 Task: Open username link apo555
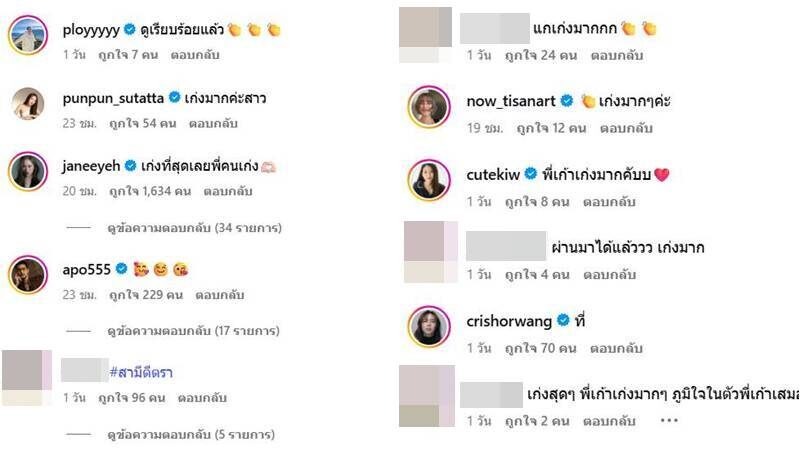pos(86,269)
